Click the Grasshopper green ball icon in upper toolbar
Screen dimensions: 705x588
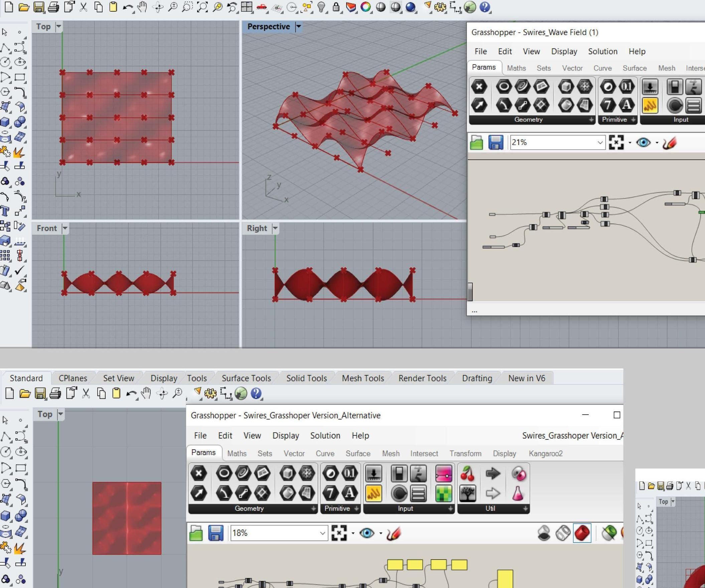(x=470, y=7)
